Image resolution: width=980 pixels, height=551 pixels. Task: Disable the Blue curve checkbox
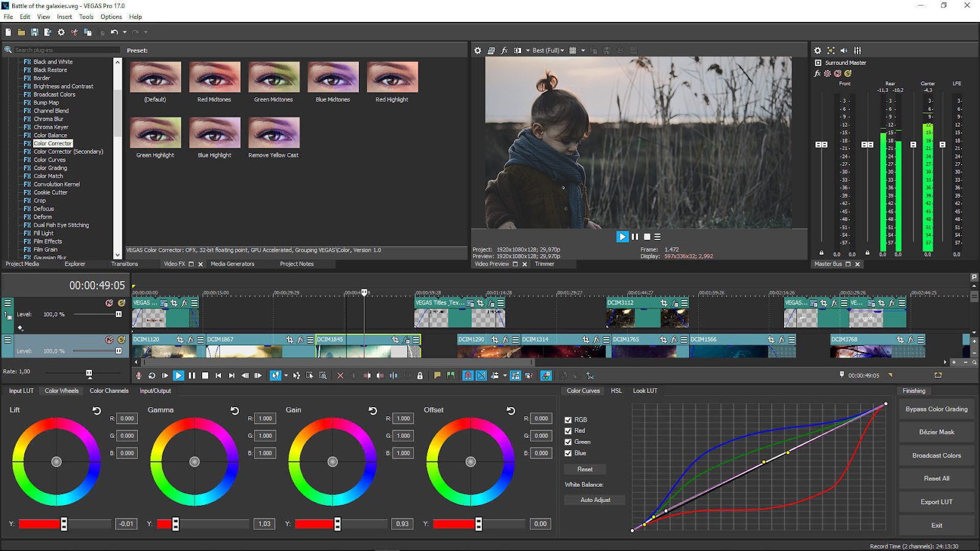coord(568,453)
